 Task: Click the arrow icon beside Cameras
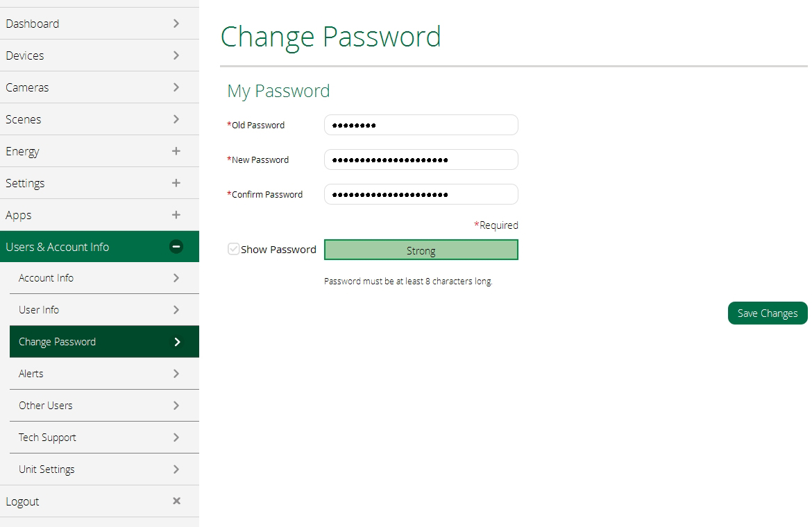(176, 87)
